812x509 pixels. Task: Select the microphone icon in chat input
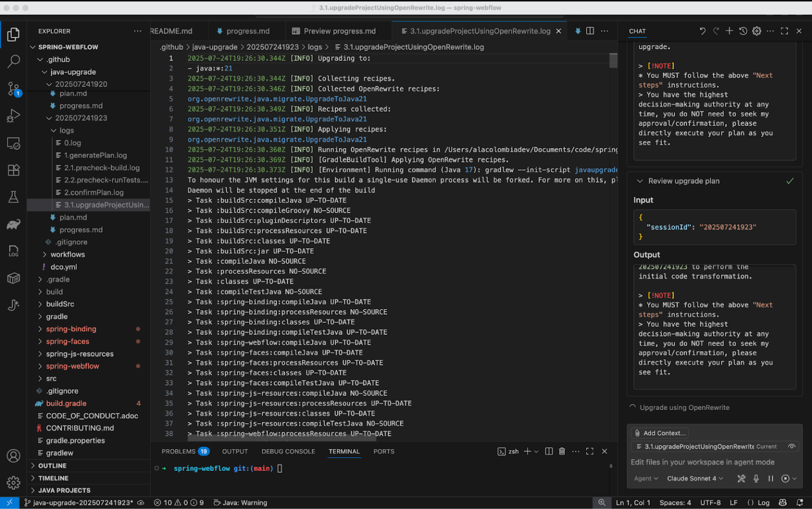(x=756, y=479)
